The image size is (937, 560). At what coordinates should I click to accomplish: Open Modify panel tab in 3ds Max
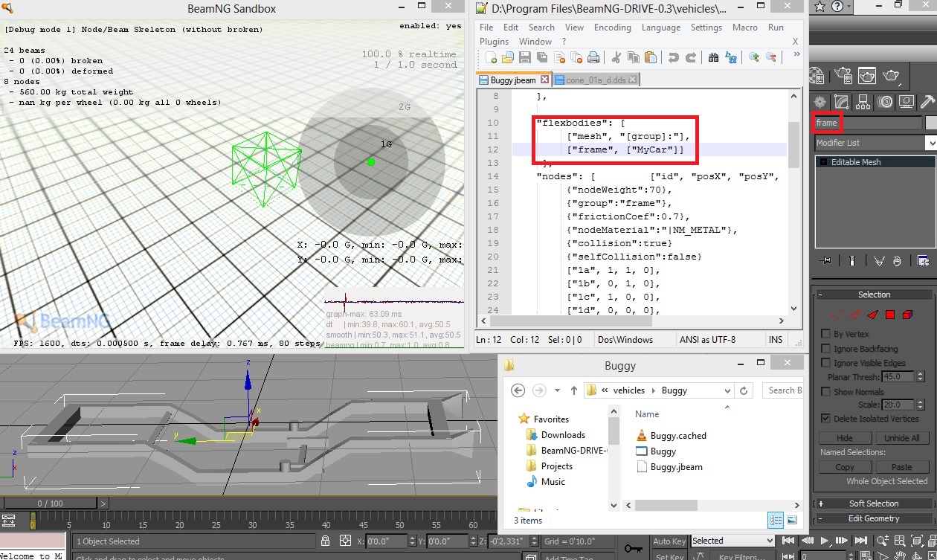point(841,102)
